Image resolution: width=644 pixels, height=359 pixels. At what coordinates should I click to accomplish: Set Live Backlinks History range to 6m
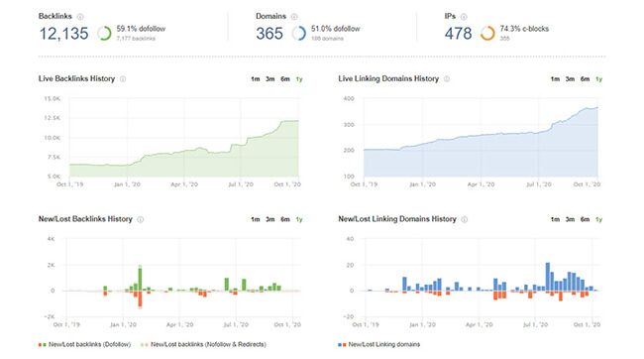pyautogui.click(x=285, y=79)
